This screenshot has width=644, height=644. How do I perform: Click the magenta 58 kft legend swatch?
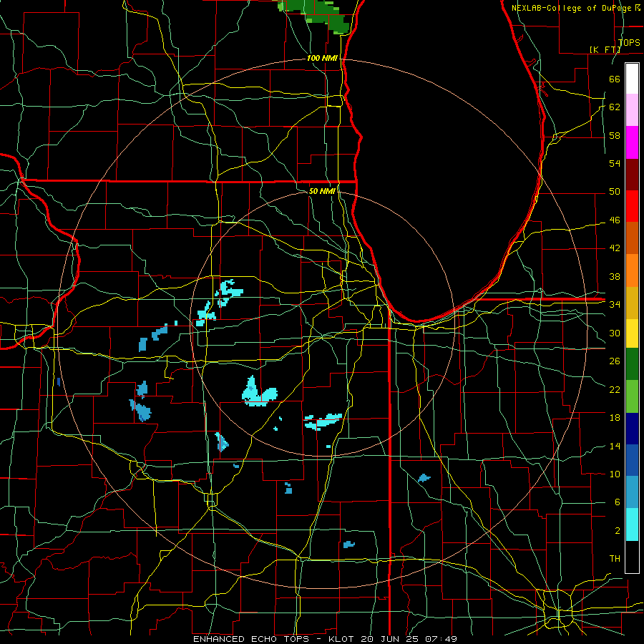tap(632, 142)
